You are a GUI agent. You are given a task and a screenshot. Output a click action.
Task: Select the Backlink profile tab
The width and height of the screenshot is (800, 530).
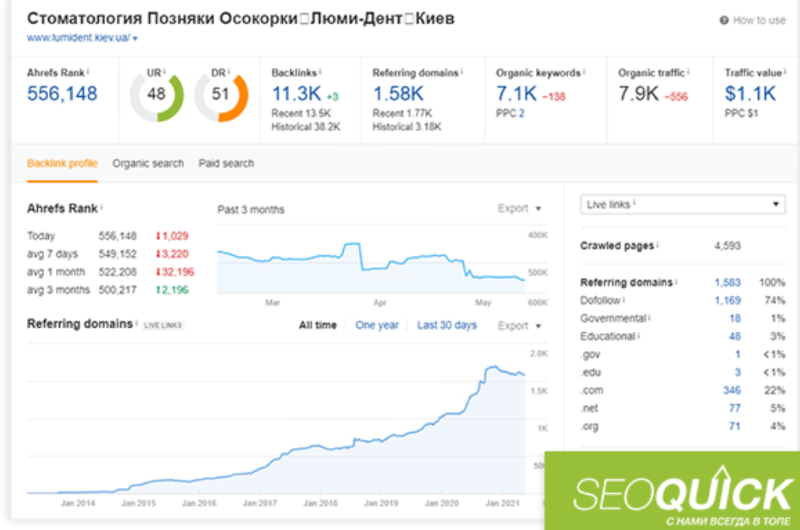tap(62, 164)
